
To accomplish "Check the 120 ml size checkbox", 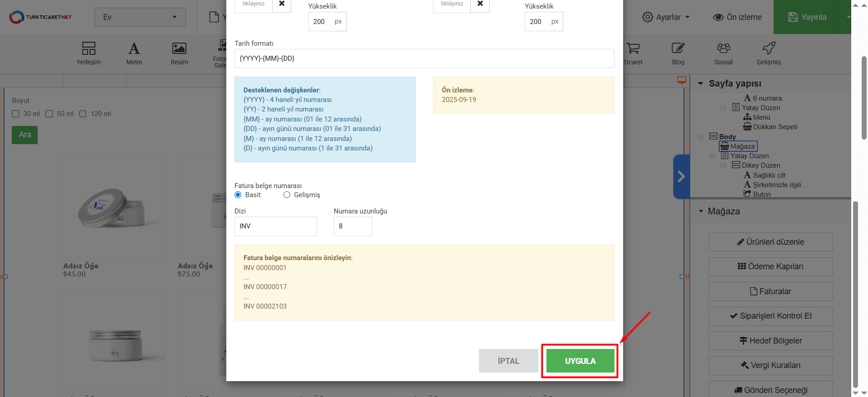I will (83, 114).
